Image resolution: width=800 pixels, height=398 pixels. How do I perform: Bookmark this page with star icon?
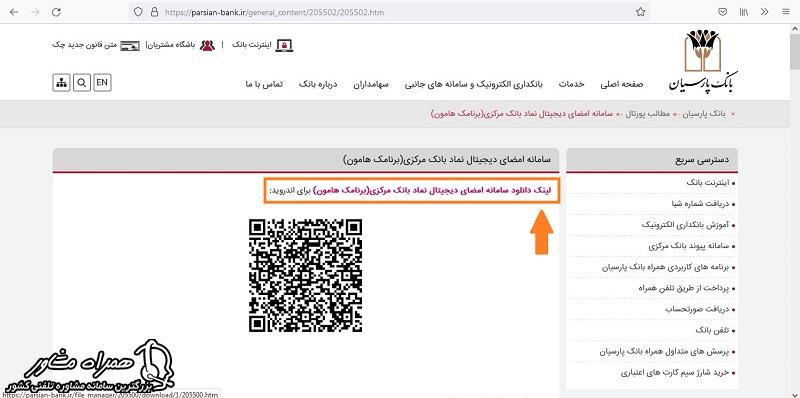(640, 12)
